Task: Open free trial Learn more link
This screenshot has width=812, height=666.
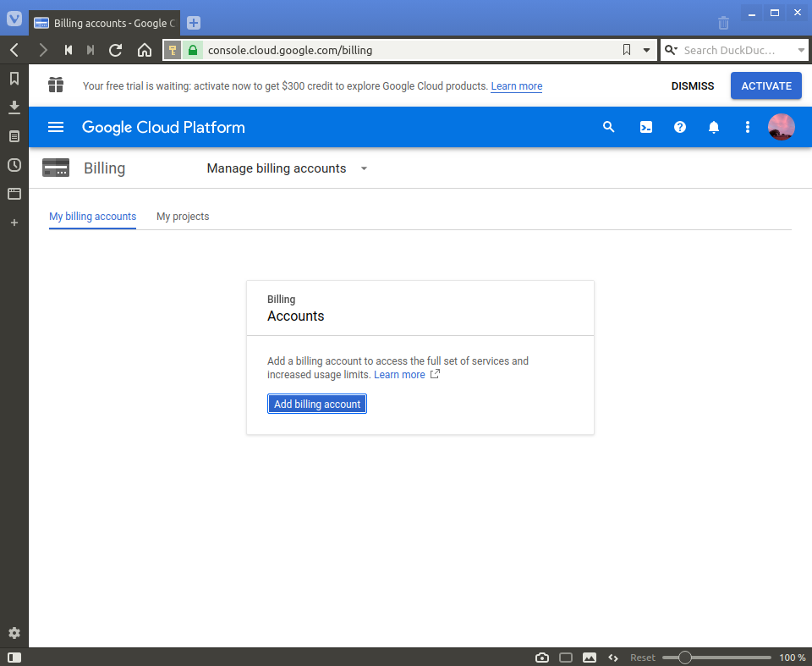Action: point(516,86)
